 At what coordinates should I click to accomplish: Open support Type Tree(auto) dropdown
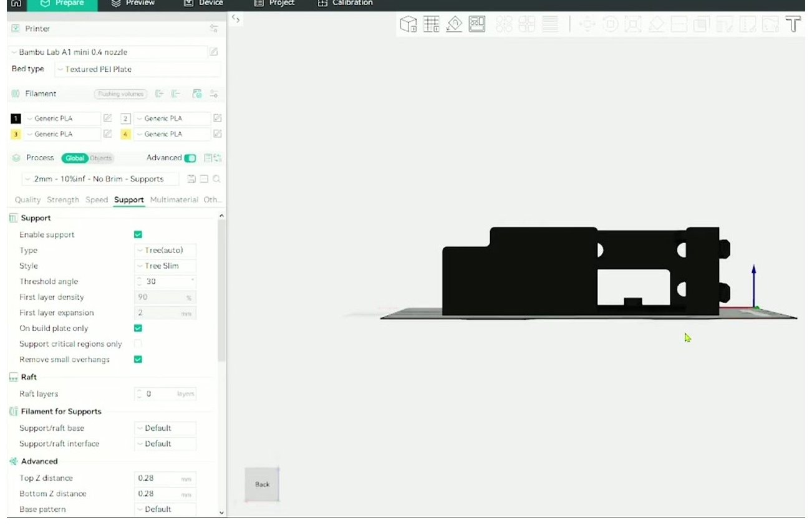click(165, 250)
